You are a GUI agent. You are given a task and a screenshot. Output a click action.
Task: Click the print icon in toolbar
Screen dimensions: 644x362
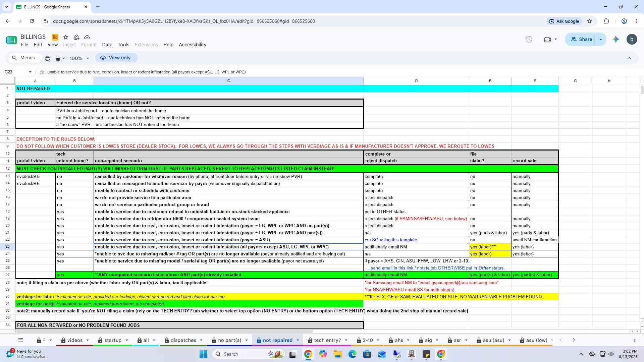[48, 58]
